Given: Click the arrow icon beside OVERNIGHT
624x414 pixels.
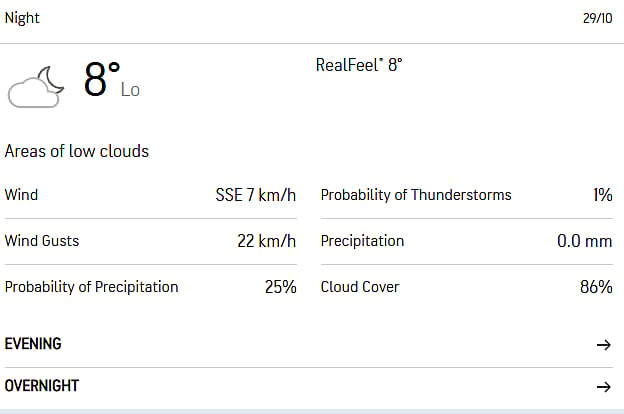Looking at the screenshot, I should coord(603,387).
